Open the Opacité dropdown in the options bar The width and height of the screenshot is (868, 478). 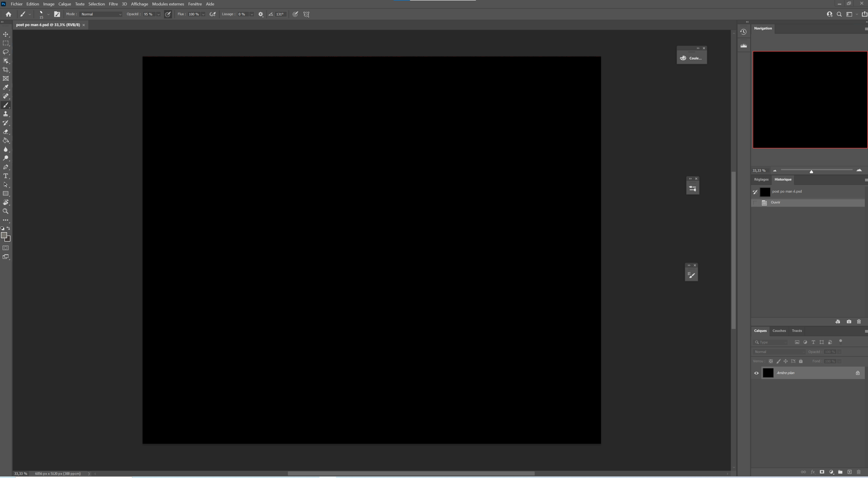[x=158, y=14]
